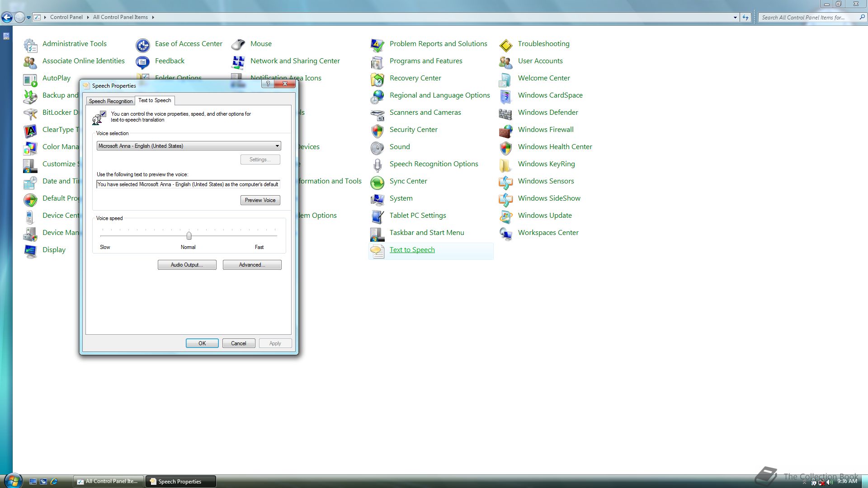Click the Speech Properties taskbar button

[x=180, y=482]
